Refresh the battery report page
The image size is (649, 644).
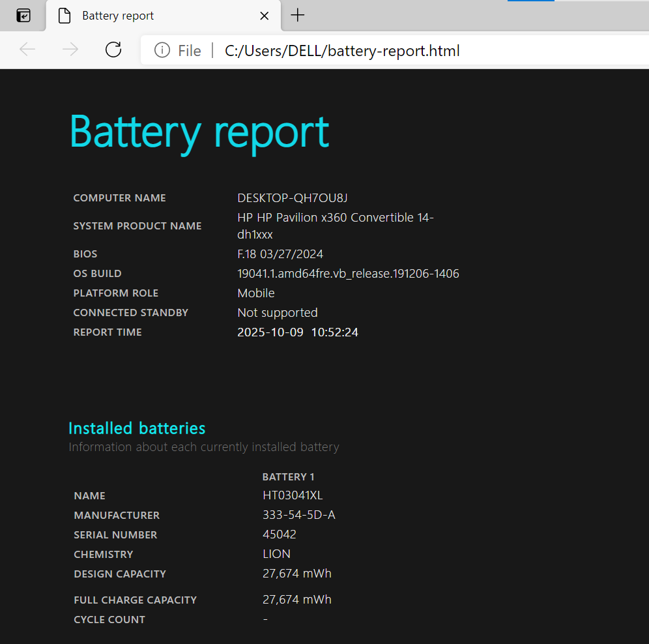click(x=113, y=50)
